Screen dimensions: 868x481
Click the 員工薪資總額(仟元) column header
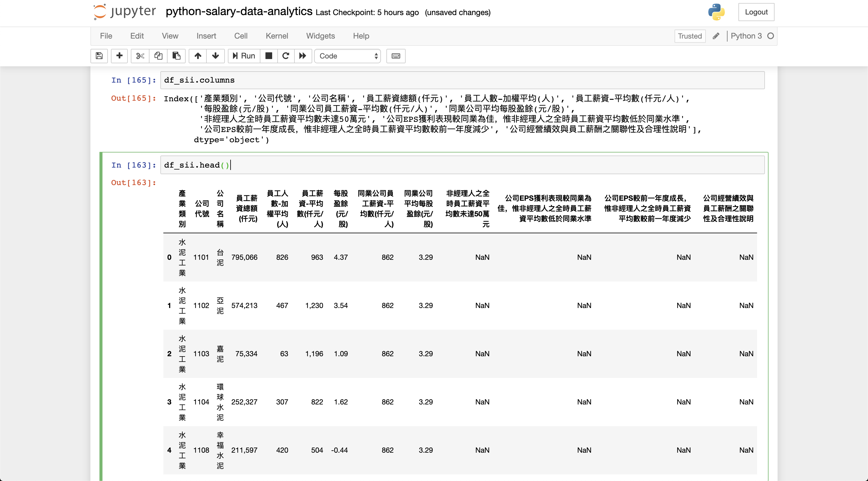pos(247,209)
